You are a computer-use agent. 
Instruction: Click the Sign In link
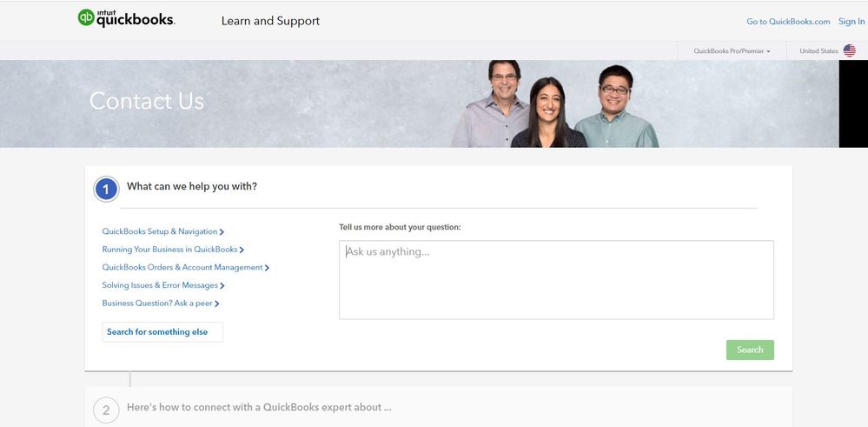click(851, 22)
